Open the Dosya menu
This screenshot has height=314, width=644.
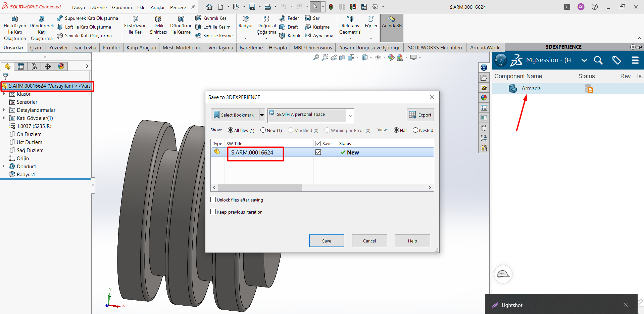[x=79, y=7]
